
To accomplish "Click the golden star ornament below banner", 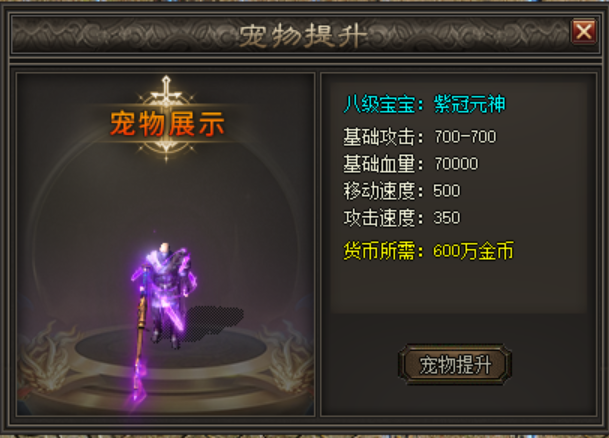I will coord(166,149).
